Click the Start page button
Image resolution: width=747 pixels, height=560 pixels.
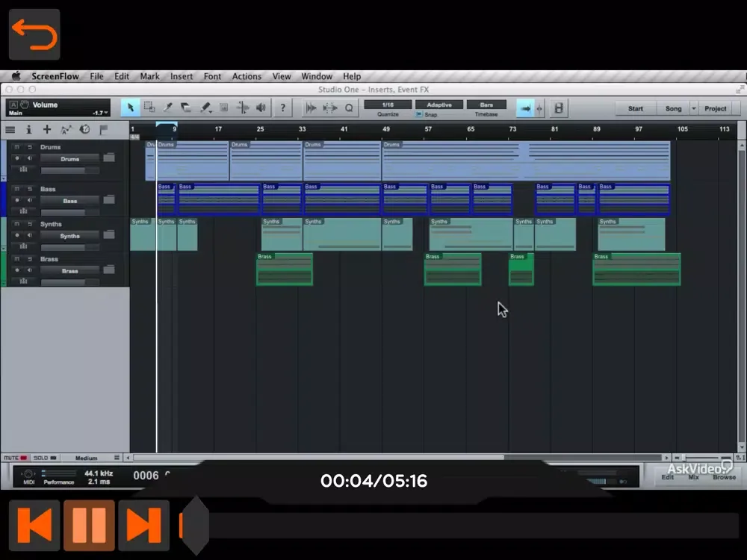tap(636, 108)
